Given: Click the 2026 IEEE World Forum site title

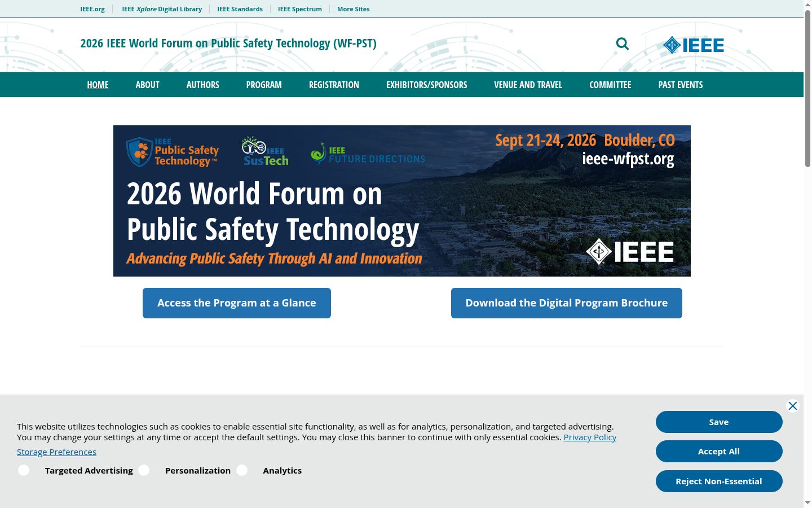Looking at the screenshot, I should click(228, 43).
